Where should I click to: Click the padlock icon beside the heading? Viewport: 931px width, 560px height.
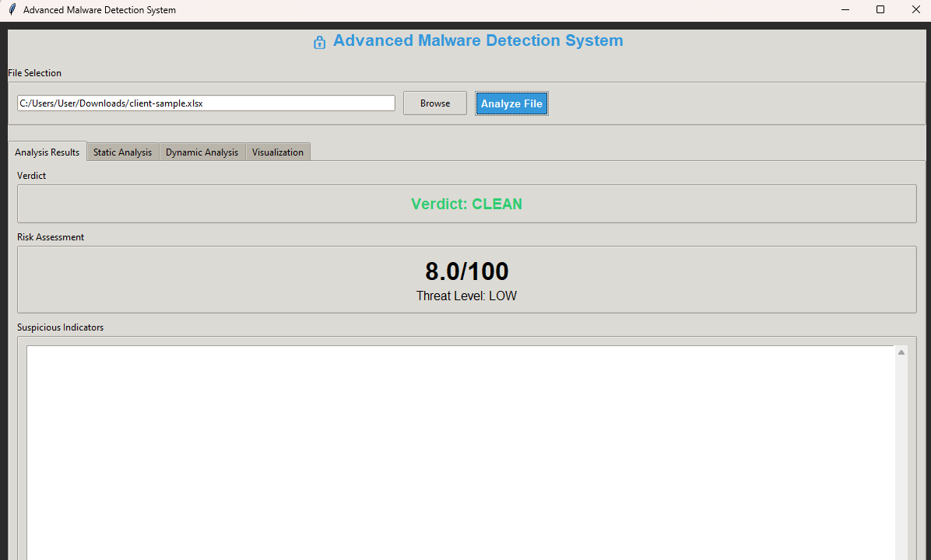319,42
